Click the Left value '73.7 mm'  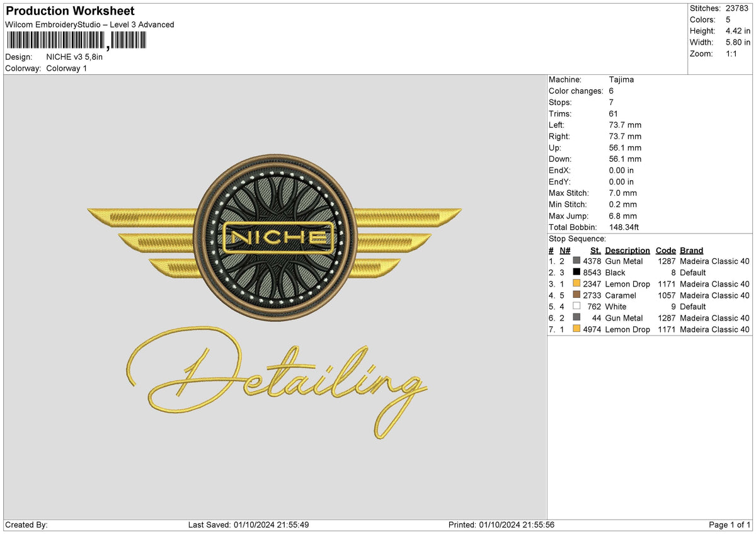[x=625, y=125]
